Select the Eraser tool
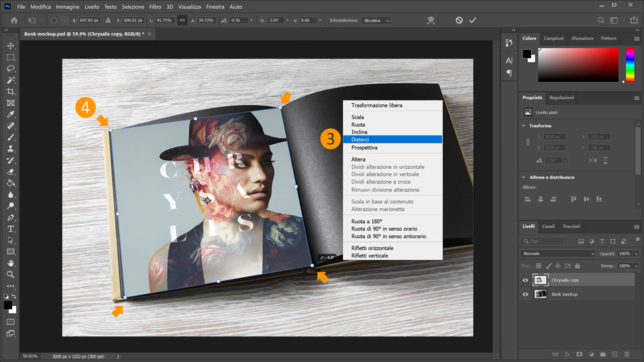This screenshot has height=362, width=644. pyautogui.click(x=11, y=172)
